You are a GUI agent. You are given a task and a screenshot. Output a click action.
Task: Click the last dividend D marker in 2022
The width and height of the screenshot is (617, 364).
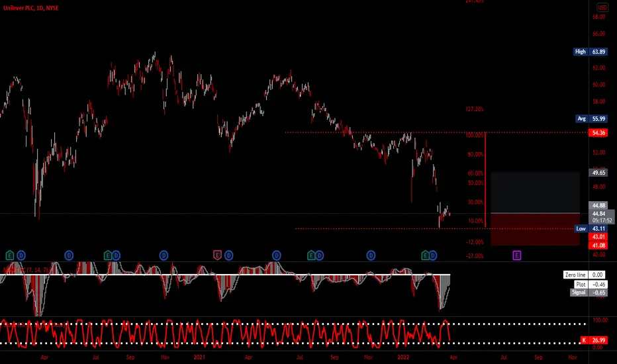click(x=433, y=255)
